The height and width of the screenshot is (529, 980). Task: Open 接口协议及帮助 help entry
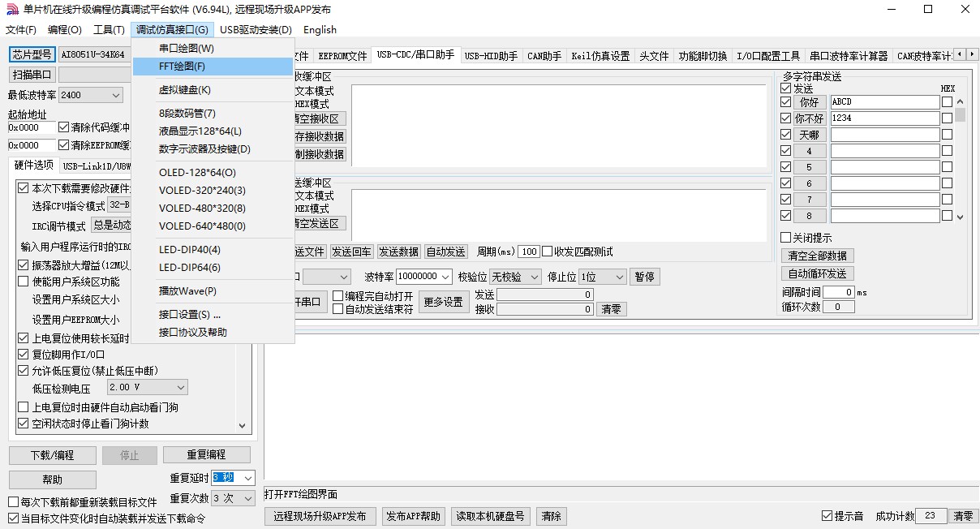(x=213, y=333)
